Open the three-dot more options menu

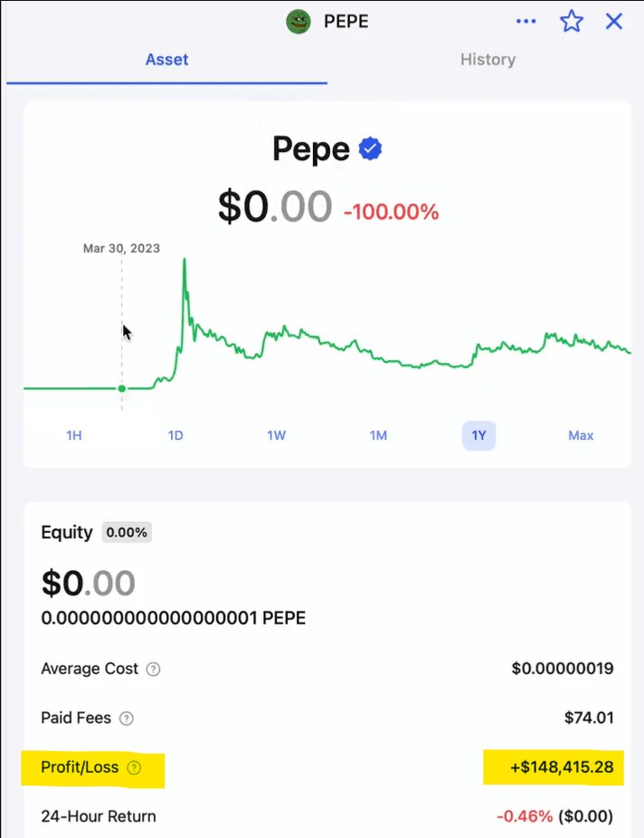tap(526, 22)
